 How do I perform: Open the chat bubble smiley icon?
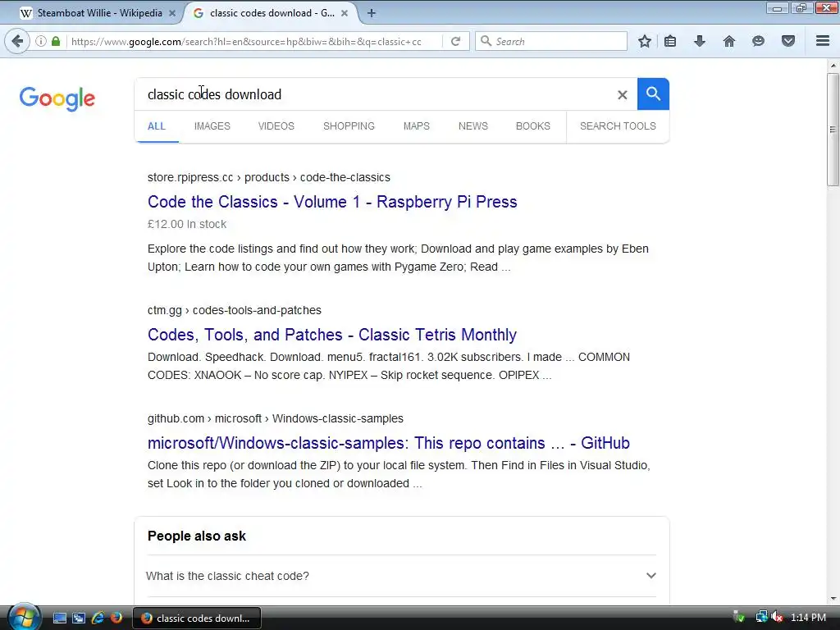[758, 41]
